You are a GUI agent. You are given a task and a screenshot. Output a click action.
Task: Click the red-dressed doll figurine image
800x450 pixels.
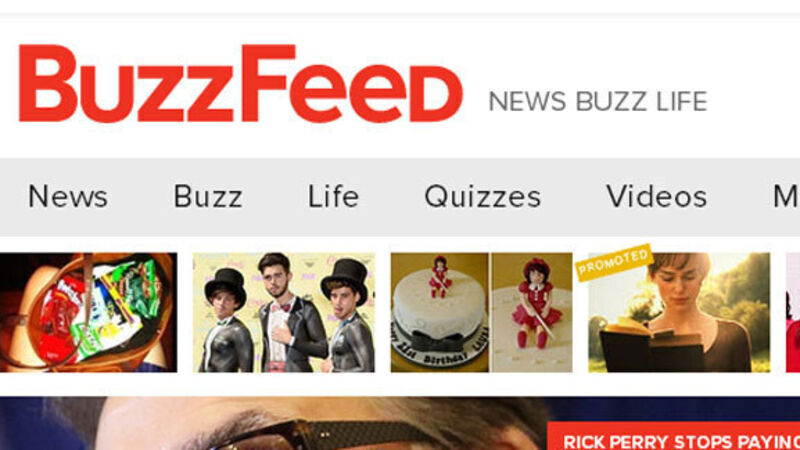tap(532, 312)
